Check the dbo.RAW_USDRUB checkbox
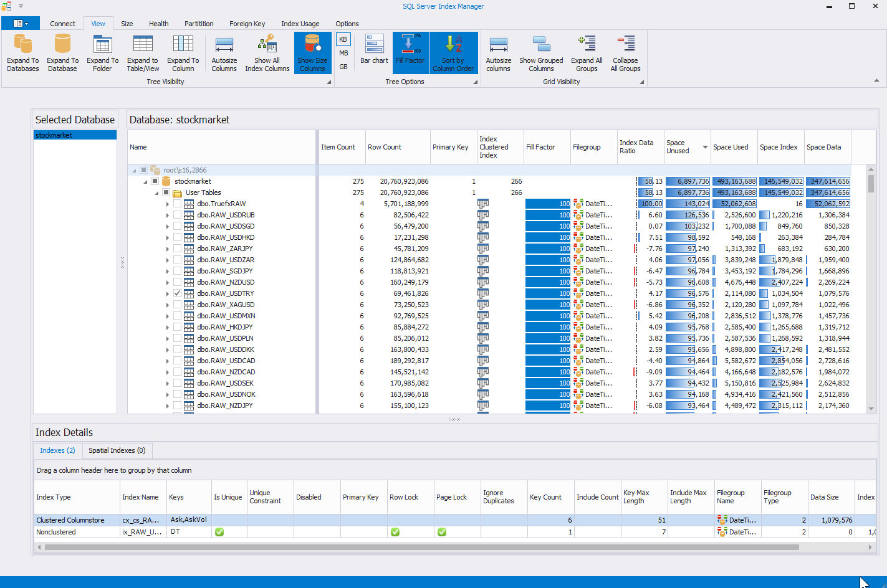 (178, 215)
